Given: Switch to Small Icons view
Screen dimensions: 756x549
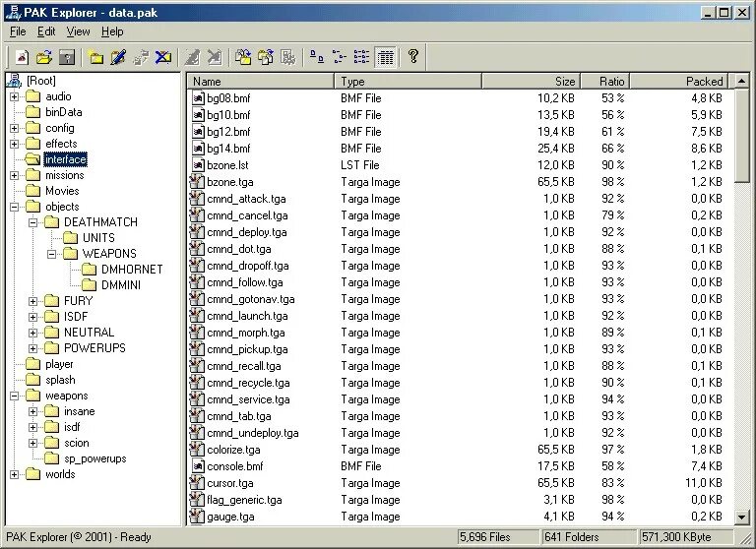Looking at the screenshot, I should pyautogui.click(x=340, y=57).
